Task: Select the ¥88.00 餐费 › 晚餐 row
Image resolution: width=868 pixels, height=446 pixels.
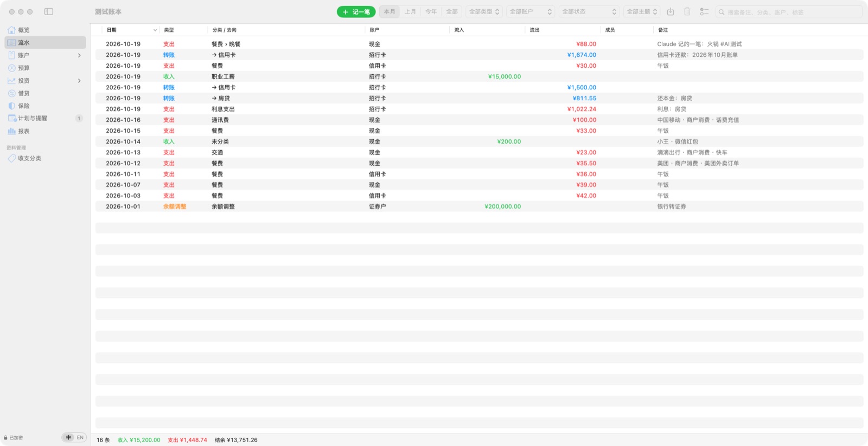Action: click(480, 44)
